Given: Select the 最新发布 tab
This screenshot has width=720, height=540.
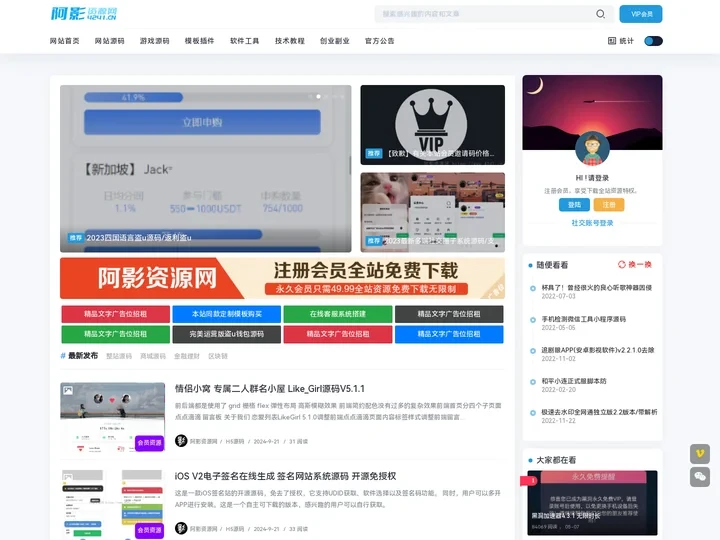Looking at the screenshot, I should 83,355.
